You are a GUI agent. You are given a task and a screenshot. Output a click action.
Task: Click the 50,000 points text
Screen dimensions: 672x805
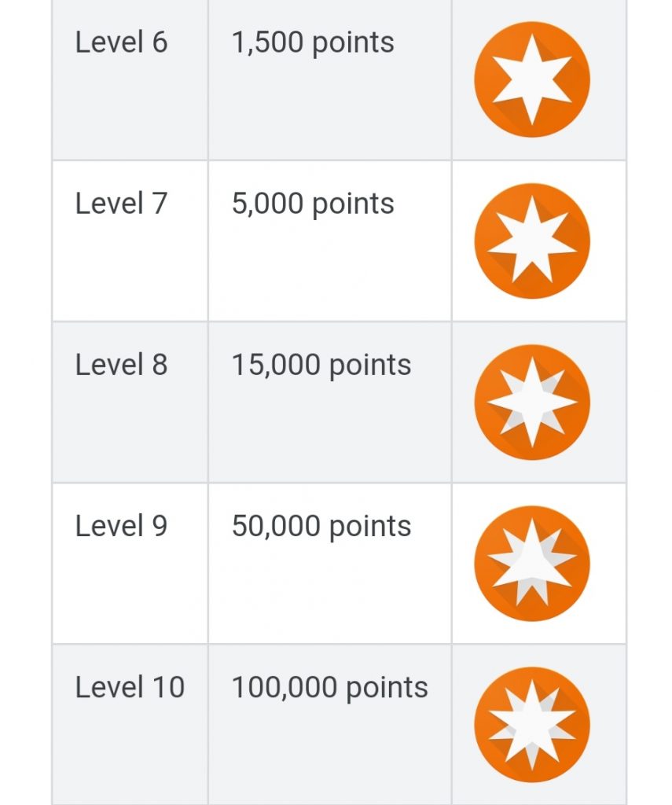click(x=321, y=527)
